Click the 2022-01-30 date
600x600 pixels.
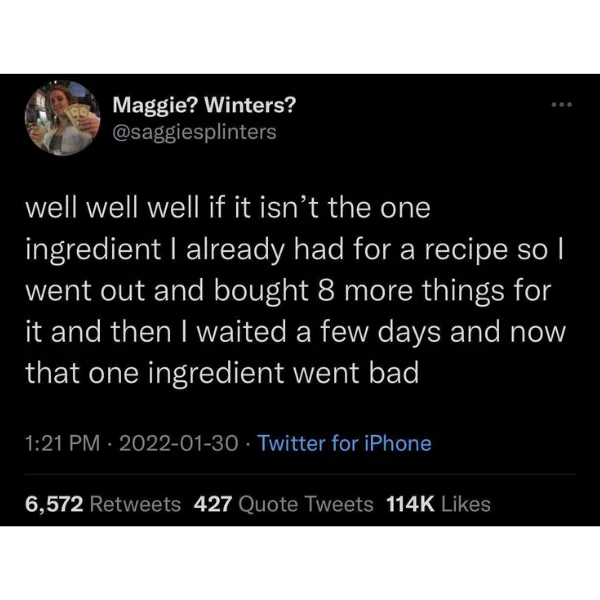tap(179, 443)
